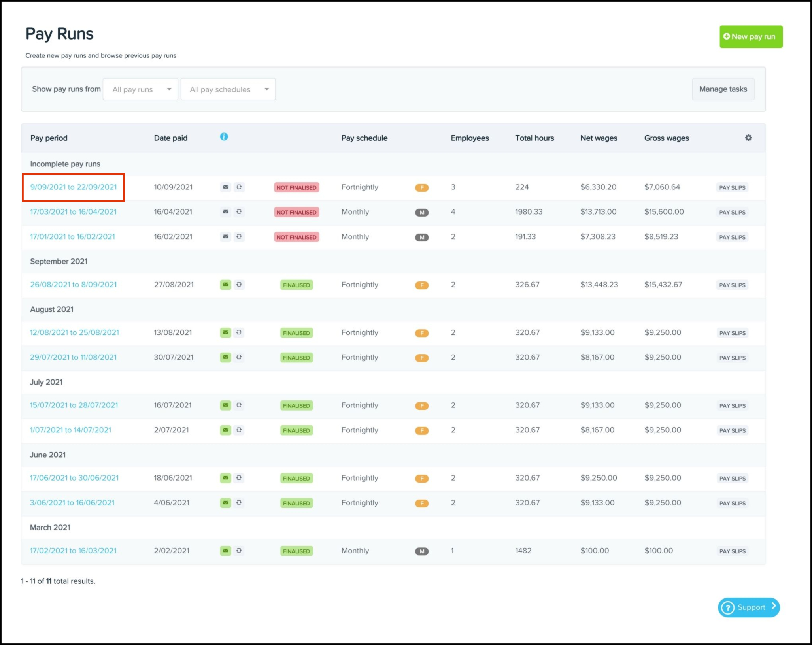Image resolution: width=812 pixels, height=645 pixels.
Task: Click the info icon beside Date paid
Action: pyautogui.click(x=224, y=137)
